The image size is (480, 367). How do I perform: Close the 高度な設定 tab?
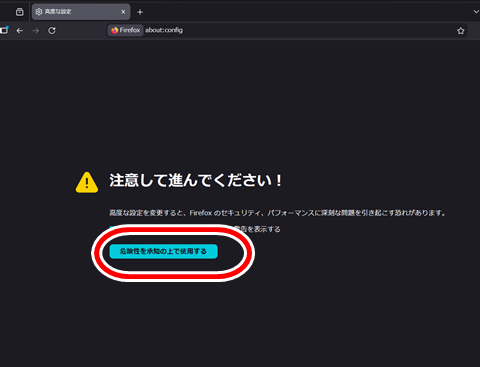(x=123, y=12)
